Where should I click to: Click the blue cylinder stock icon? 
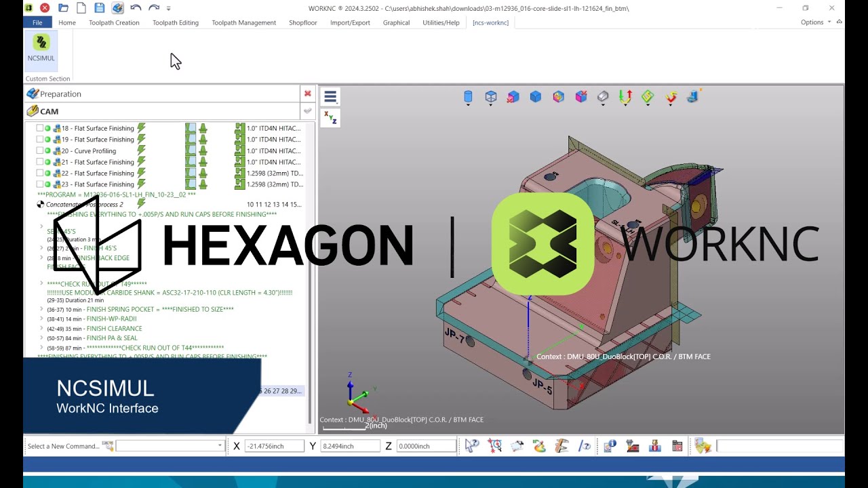[468, 98]
